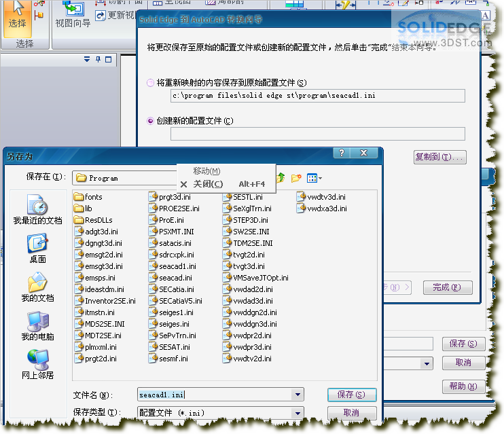Select the plmxml.ini file

[96, 347]
